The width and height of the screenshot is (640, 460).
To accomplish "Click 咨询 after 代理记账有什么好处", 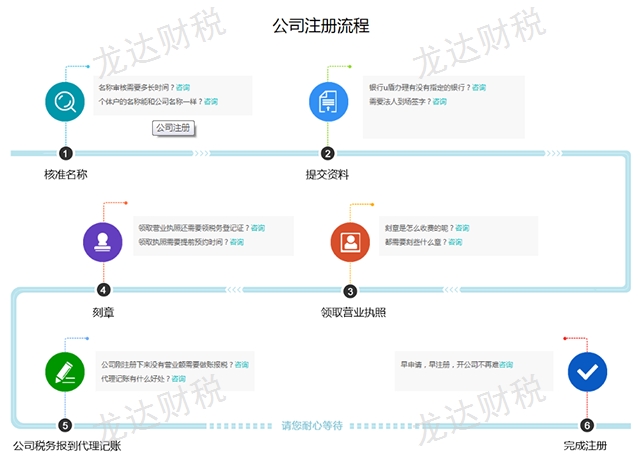I will click(178, 378).
